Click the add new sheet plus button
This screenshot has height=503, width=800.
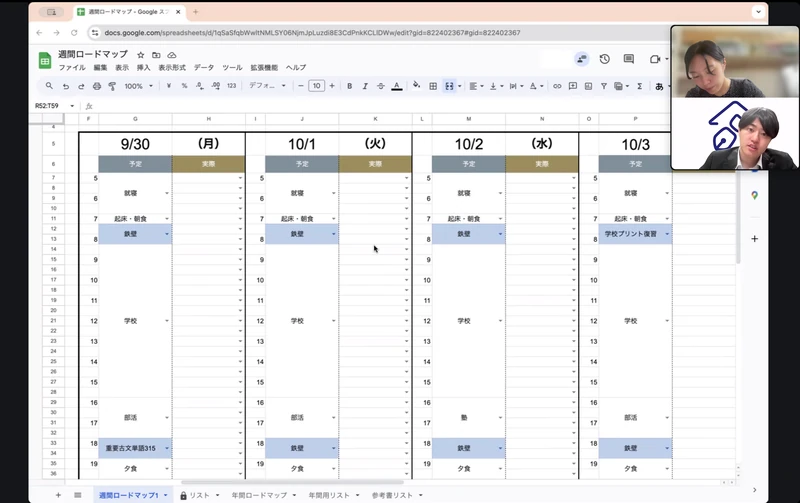pyautogui.click(x=58, y=495)
